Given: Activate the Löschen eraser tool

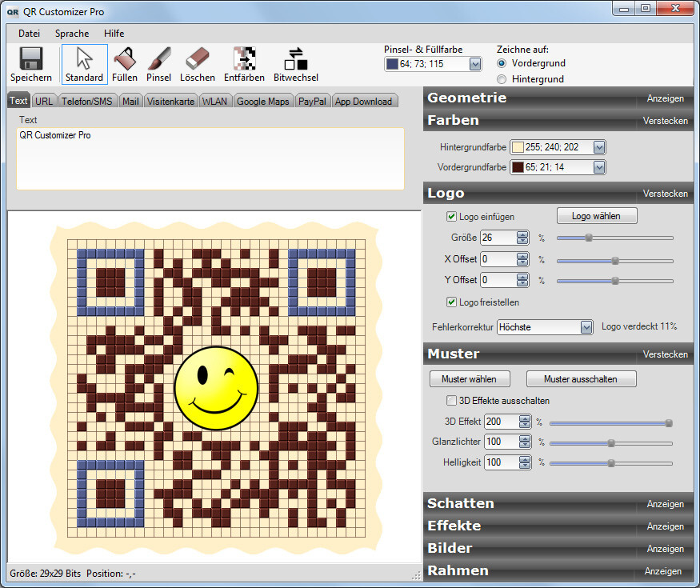Looking at the screenshot, I should [x=198, y=64].
